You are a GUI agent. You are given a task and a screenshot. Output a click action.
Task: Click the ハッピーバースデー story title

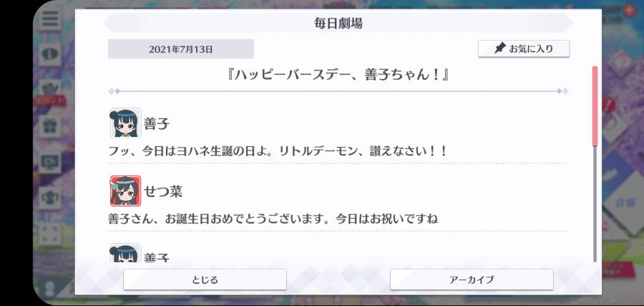pos(338,76)
